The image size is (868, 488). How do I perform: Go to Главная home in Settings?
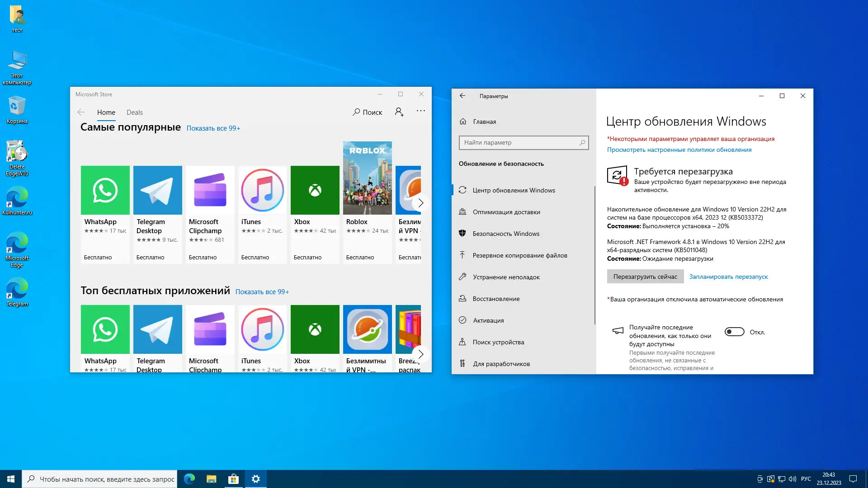point(484,122)
